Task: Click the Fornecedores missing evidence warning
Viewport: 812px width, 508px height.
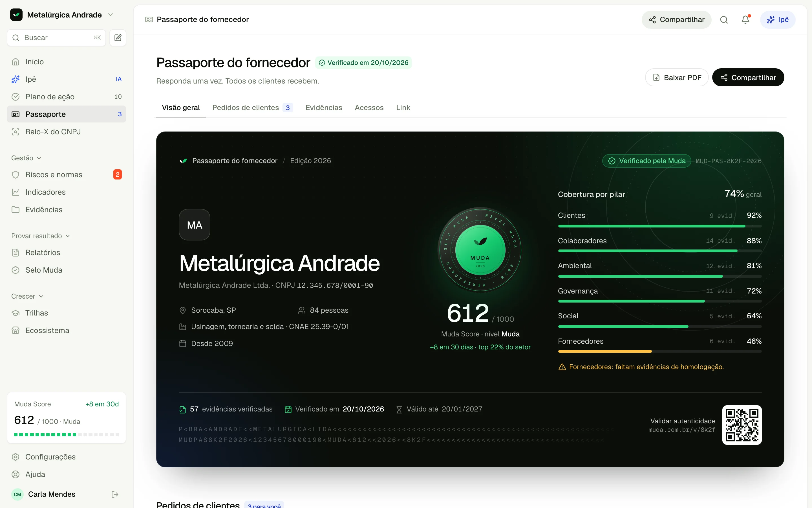Action: tap(641, 367)
